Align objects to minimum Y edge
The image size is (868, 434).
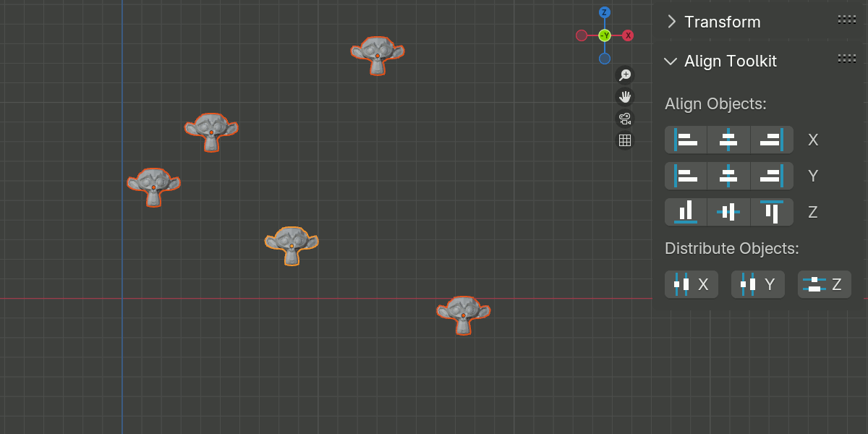686,176
